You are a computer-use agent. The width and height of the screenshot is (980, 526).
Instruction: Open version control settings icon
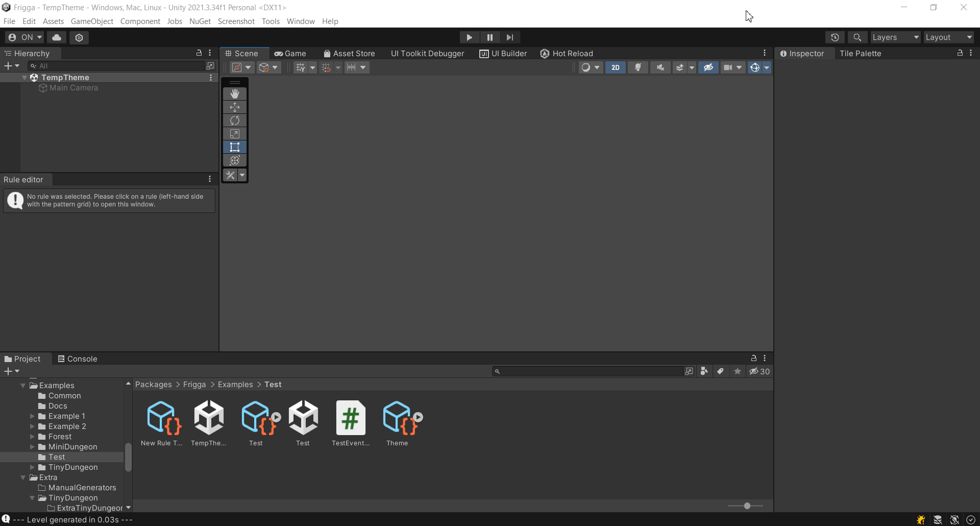[79, 37]
